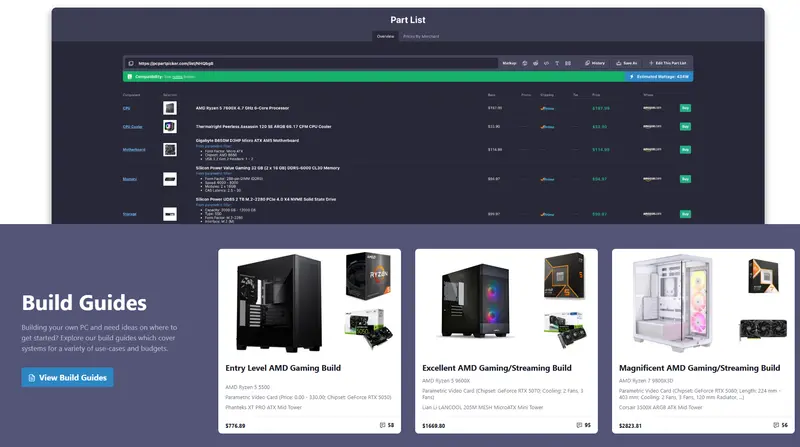Screen dimensions: 800x447
Task: Click the part list URL field
Action: [x=311, y=63]
